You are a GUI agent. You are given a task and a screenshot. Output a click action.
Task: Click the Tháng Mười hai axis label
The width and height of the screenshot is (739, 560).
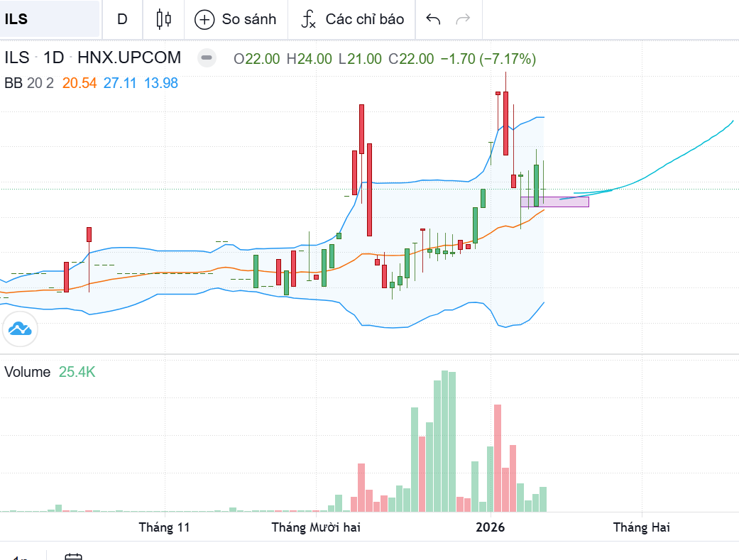(316, 527)
